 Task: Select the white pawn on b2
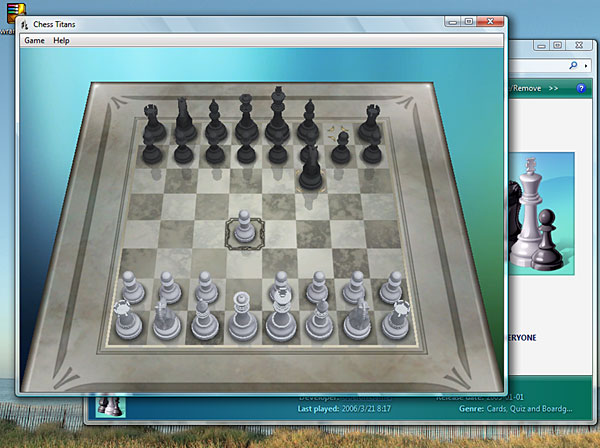pyautogui.click(x=170, y=288)
